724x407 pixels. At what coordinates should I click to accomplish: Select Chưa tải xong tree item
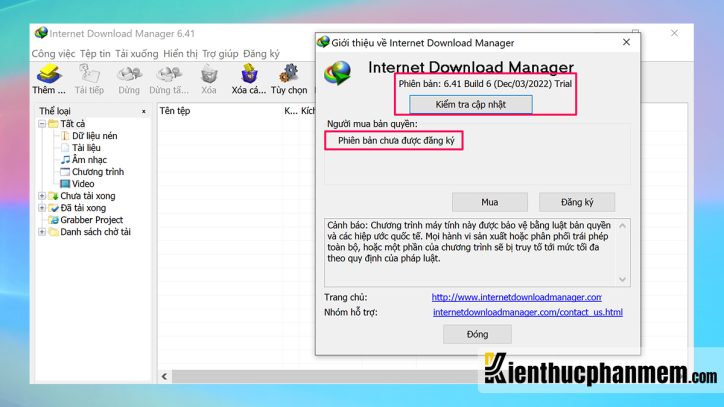tap(88, 196)
